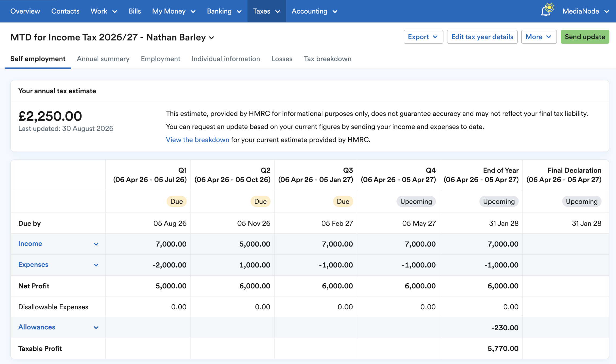Select the Self employment tab
616x364 pixels.
pos(38,59)
